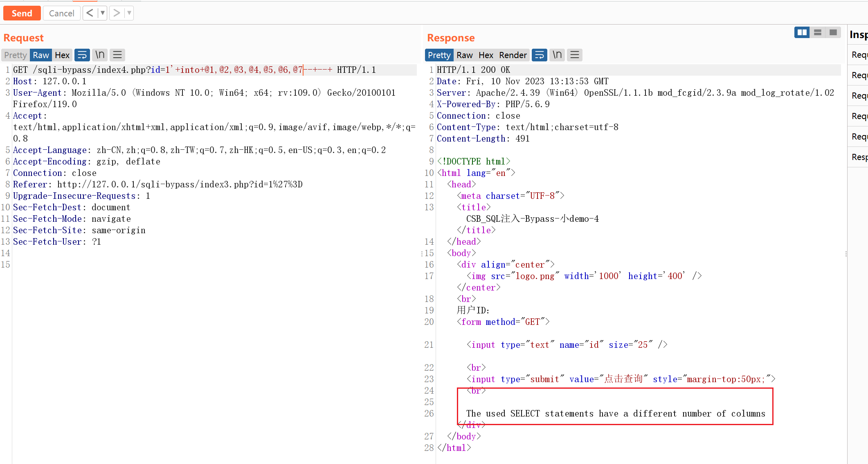Toggle non-printable characters in Request panel

[x=100, y=55]
